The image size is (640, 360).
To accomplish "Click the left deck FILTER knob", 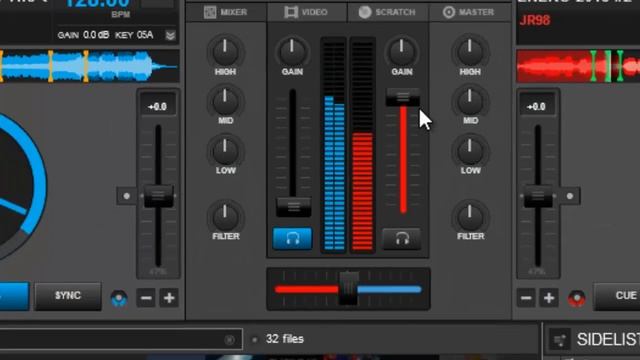I will tap(225, 217).
